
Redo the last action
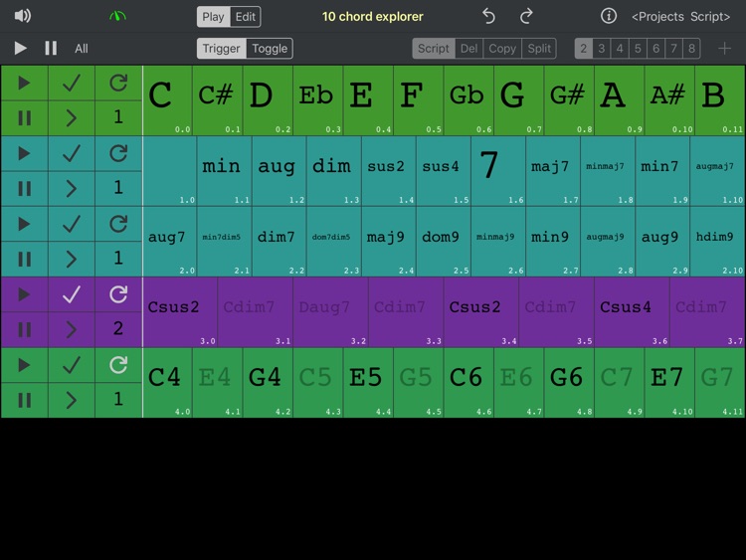pyautogui.click(x=526, y=16)
